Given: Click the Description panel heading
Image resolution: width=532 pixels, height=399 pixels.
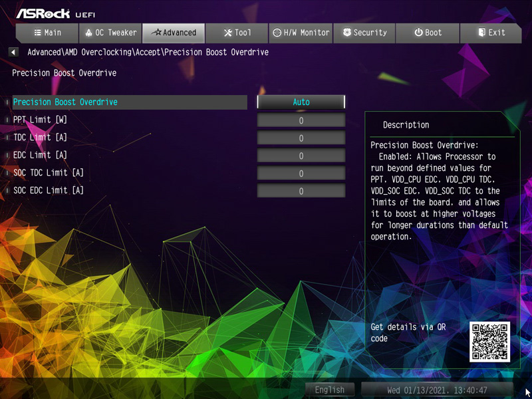Looking at the screenshot, I should coord(406,125).
